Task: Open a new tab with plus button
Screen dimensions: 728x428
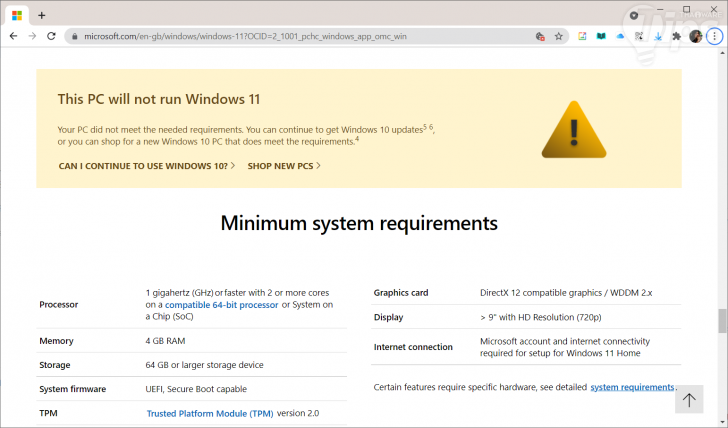Action: point(42,15)
